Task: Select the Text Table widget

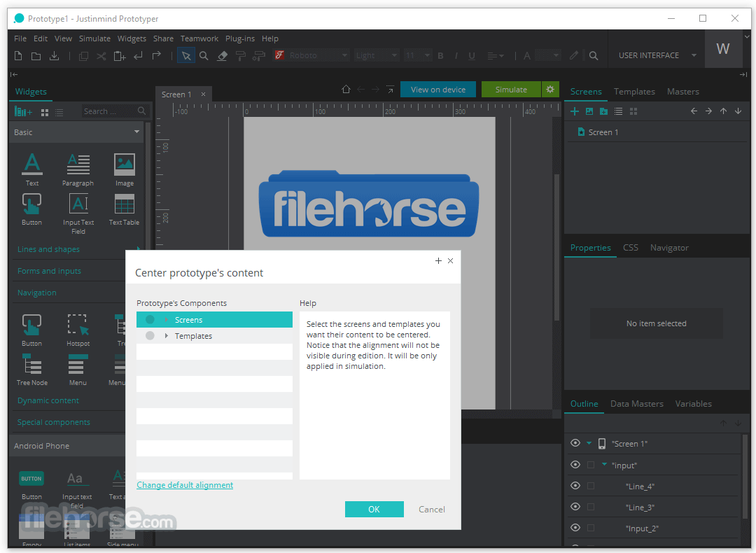Action: click(x=125, y=209)
